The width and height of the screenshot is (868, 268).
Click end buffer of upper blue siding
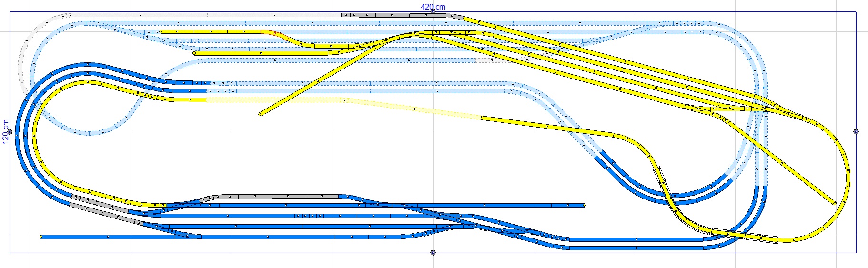[x=584, y=206]
